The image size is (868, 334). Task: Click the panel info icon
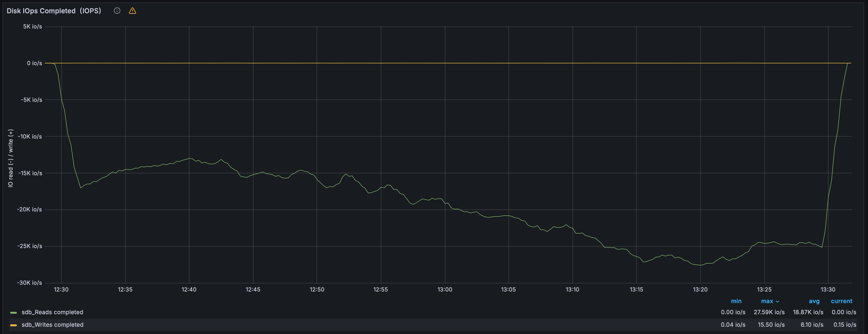(117, 11)
